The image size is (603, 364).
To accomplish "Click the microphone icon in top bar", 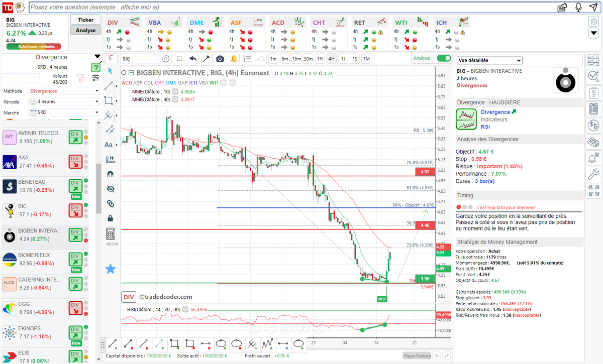I will 578,7.
